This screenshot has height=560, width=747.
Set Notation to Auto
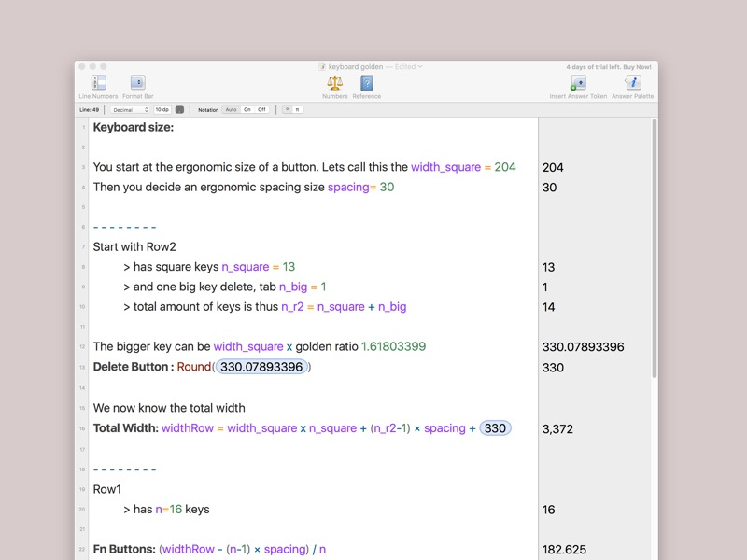click(231, 110)
